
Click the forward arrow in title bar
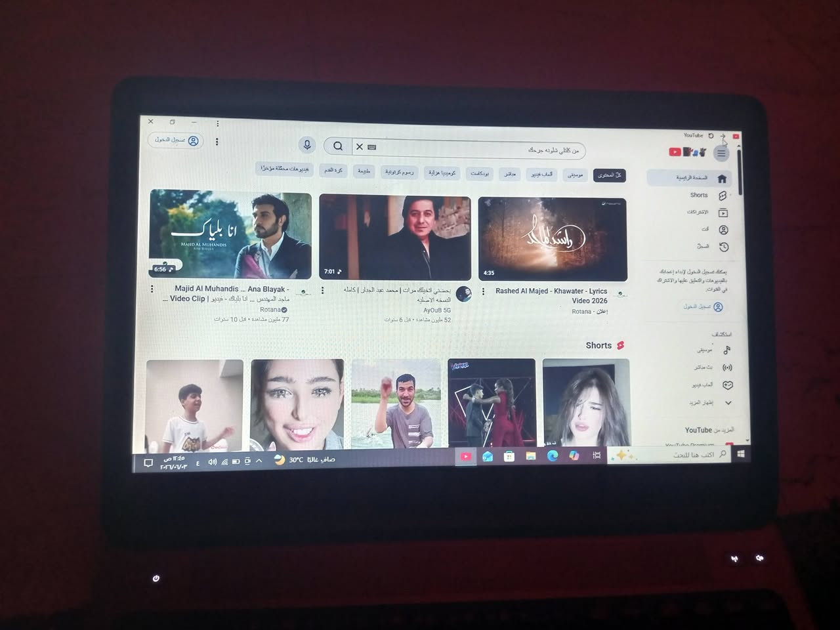[723, 136]
